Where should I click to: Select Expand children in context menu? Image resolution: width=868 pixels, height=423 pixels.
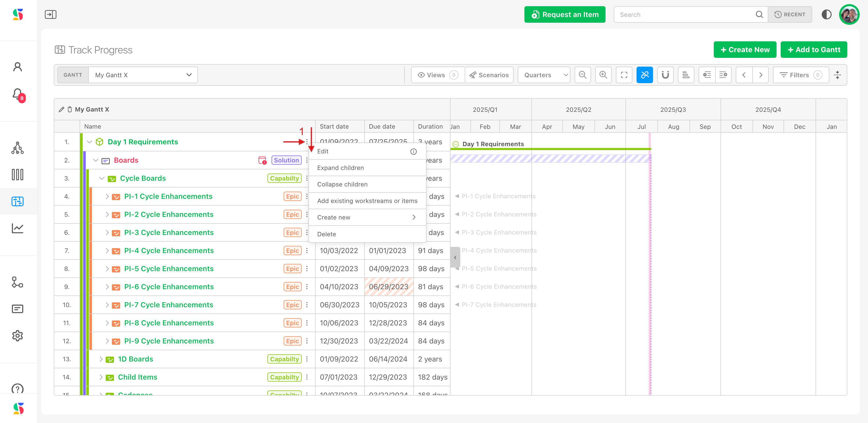pos(340,168)
